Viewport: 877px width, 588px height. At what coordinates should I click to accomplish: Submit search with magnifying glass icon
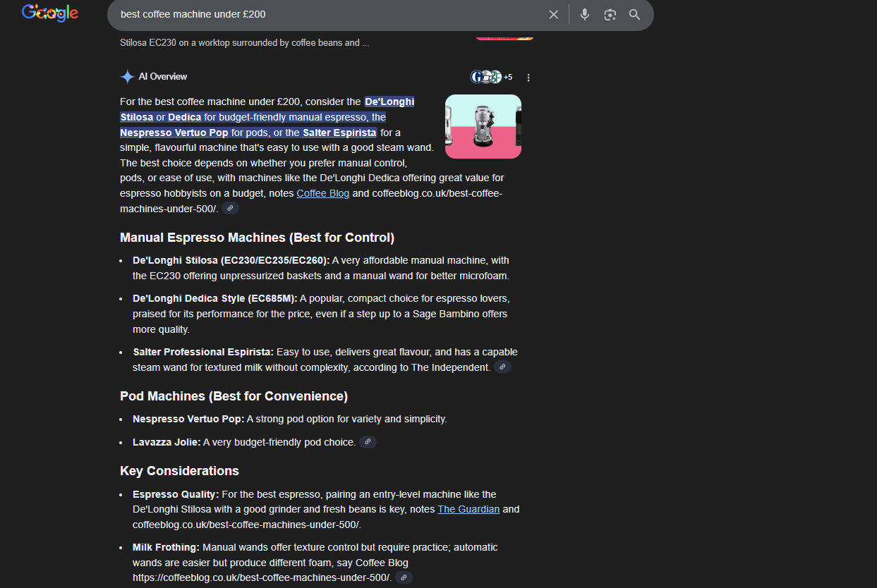(x=634, y=14)
